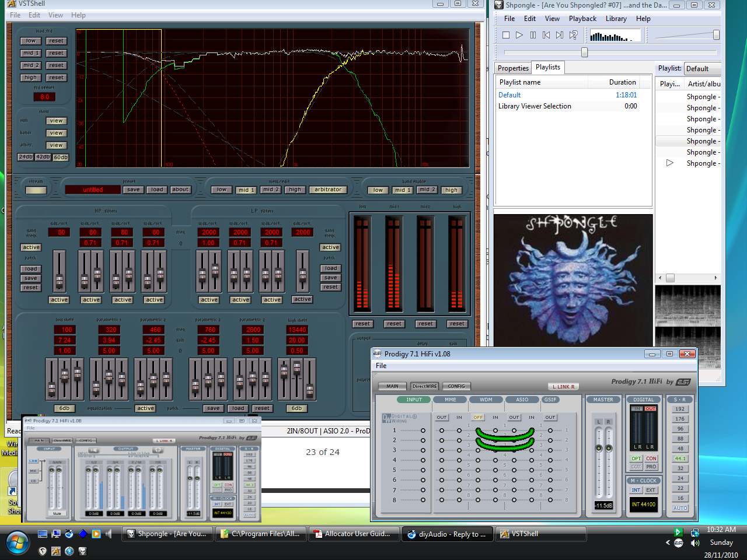This screenshot has height=560, width=747.
Task: Click the untitled preset name field
Action: pyautogui.click(x=93, y=190)
